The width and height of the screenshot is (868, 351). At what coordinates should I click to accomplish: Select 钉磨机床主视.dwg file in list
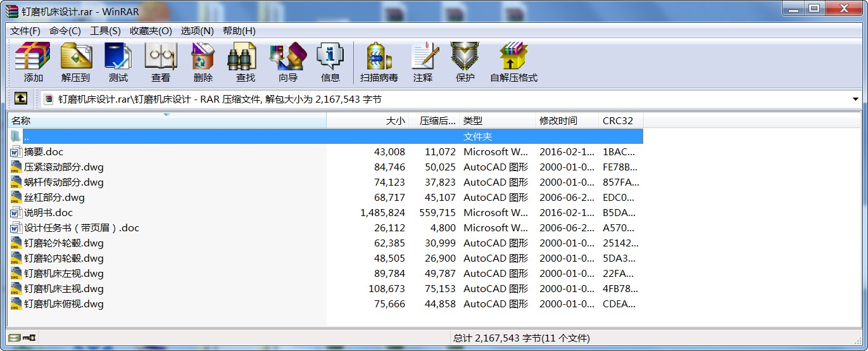[63, 289]
